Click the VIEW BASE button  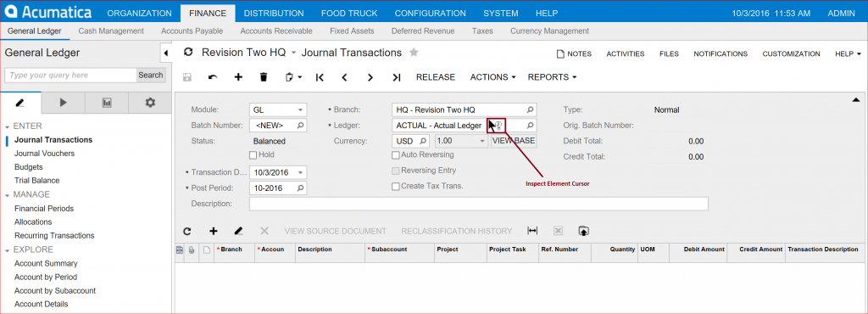tap(514, 141)
